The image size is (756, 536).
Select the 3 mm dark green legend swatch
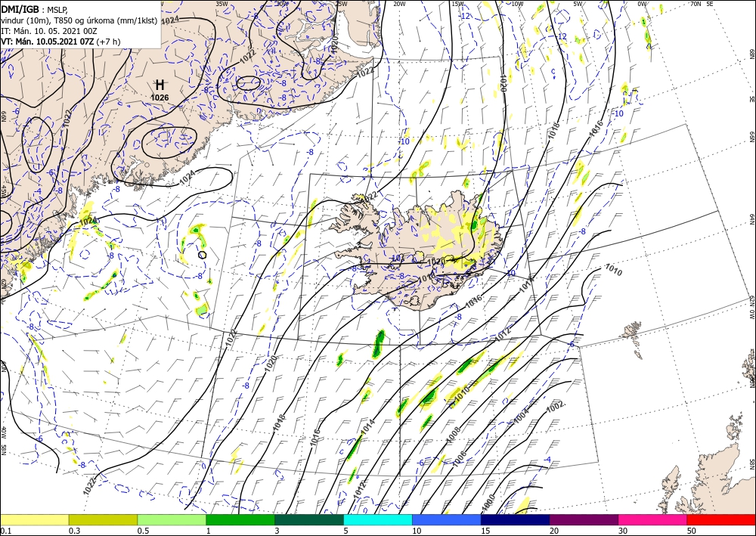point(309,519)
